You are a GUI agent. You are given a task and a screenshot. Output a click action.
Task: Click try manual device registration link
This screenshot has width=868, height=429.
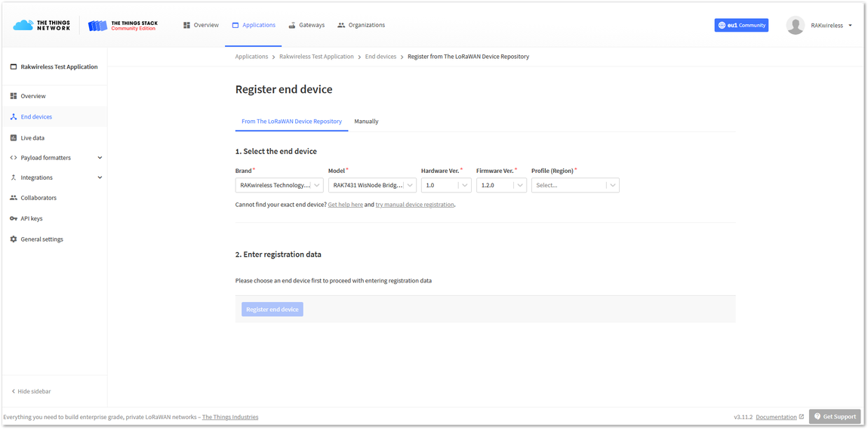pyautogui.click(x=414, y=205)
